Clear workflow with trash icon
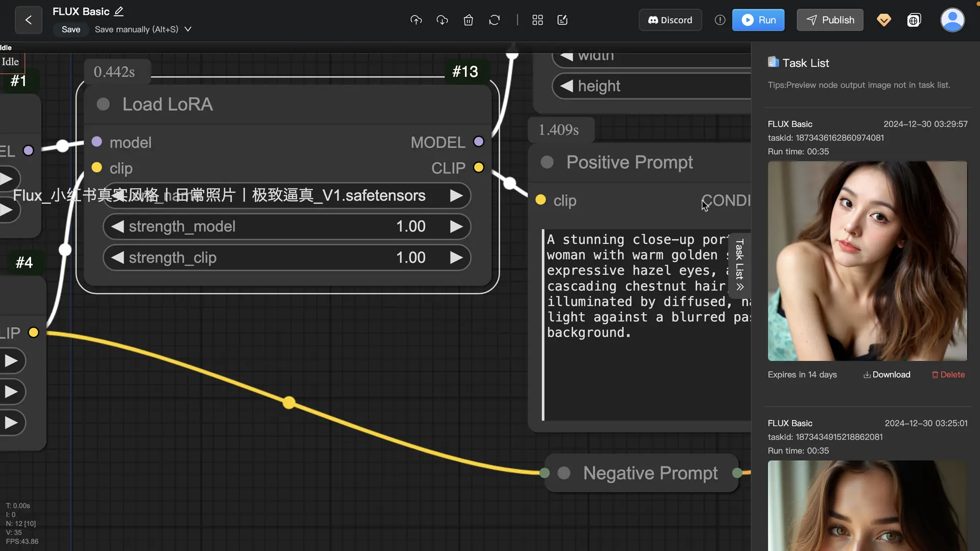 tap(468, 20)
